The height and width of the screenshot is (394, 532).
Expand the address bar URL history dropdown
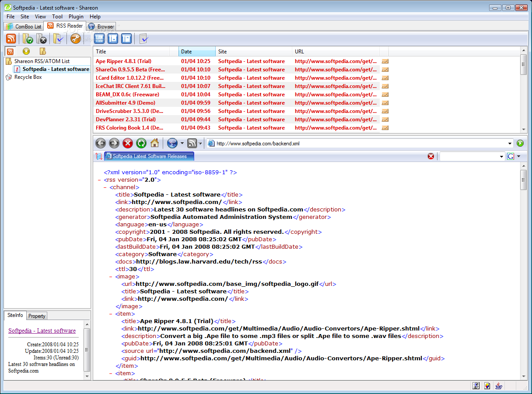(510, 143)
